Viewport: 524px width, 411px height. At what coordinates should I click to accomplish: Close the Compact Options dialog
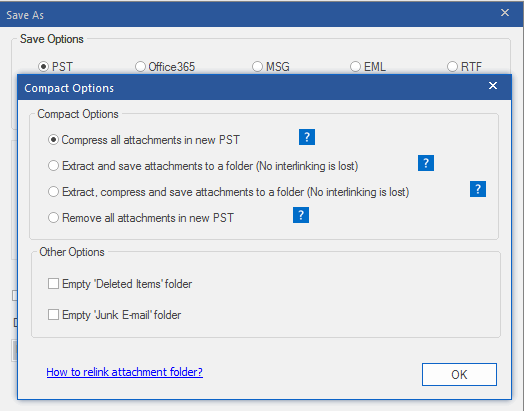click(493, 86)
